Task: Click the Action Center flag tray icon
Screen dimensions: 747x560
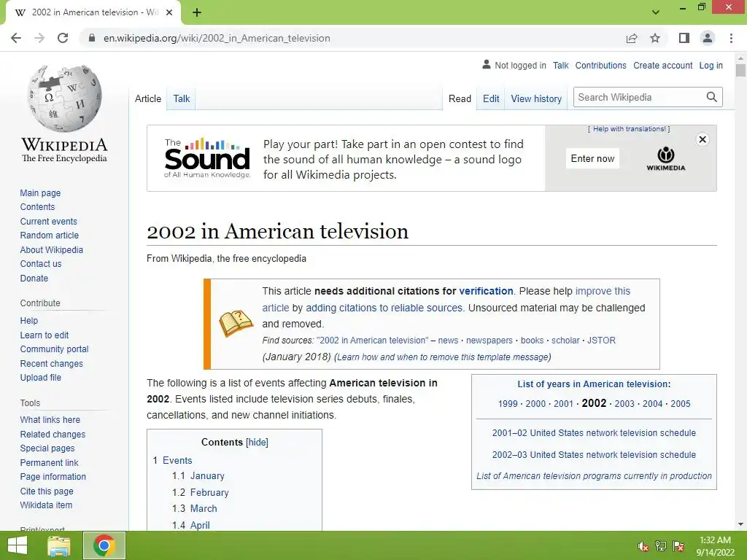Action: coord(678,546)
